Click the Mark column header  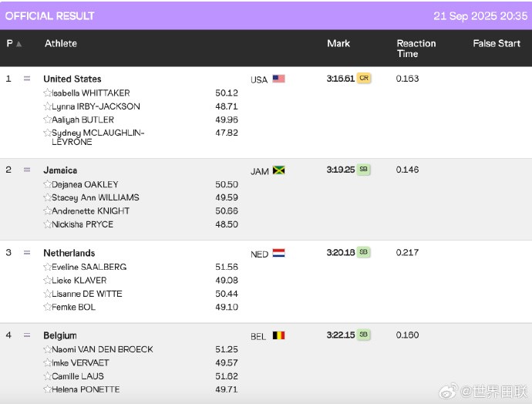click(x=338, y=44)
